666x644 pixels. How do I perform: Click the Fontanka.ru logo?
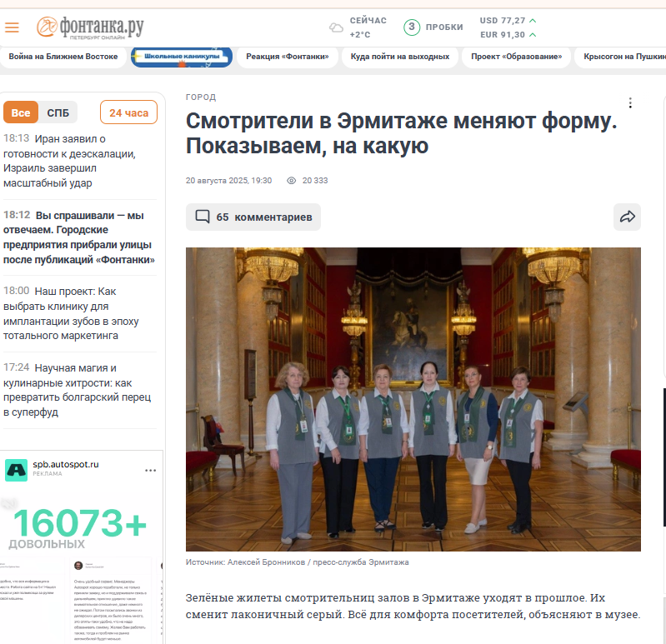90,28
